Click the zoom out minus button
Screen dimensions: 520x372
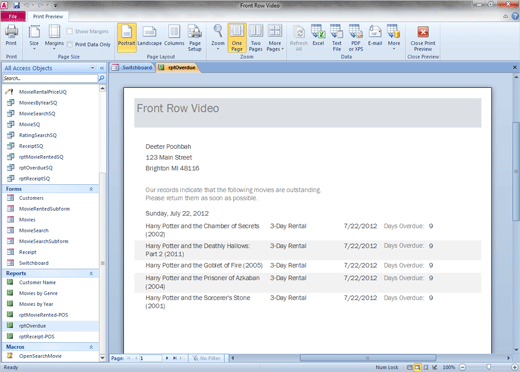pyautogui.click(x=463, y=367)
